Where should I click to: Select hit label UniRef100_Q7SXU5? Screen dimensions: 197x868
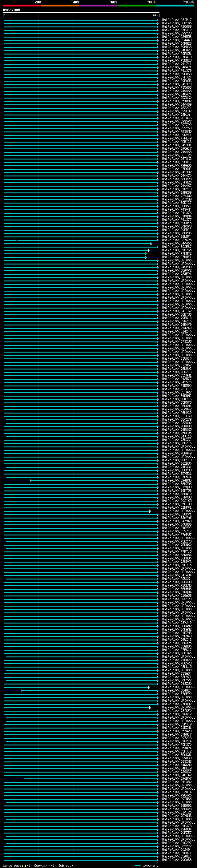[x=176, y=342]
